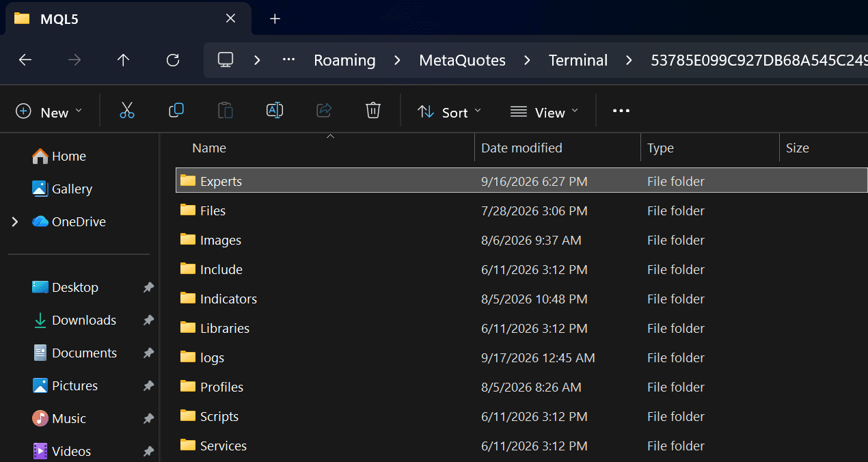Click the Copy icon in toolbar
This screenshot has width=868, height=462.
(x=176, y=111)
